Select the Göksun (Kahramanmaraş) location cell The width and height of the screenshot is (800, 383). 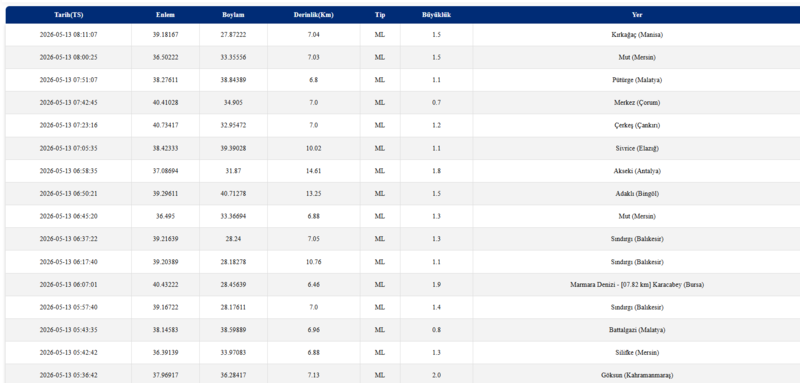point(637,375)
